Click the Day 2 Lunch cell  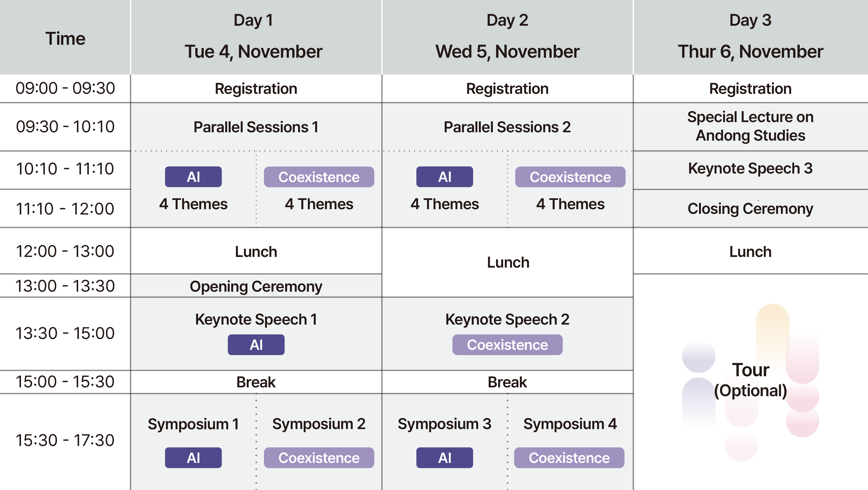coord(508,262)
